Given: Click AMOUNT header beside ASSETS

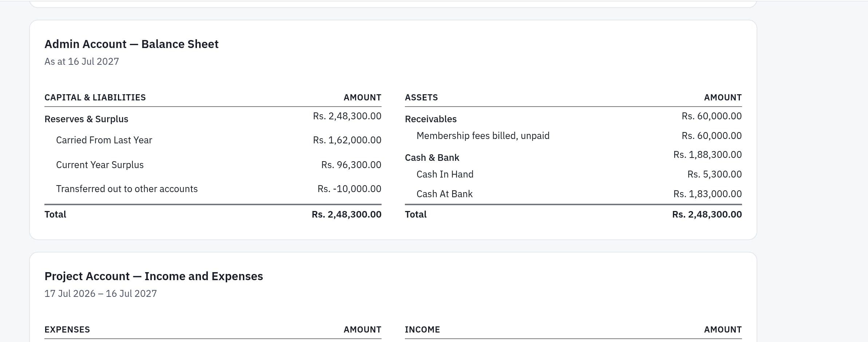Looking at the screenshot, I should pos(723,98).
